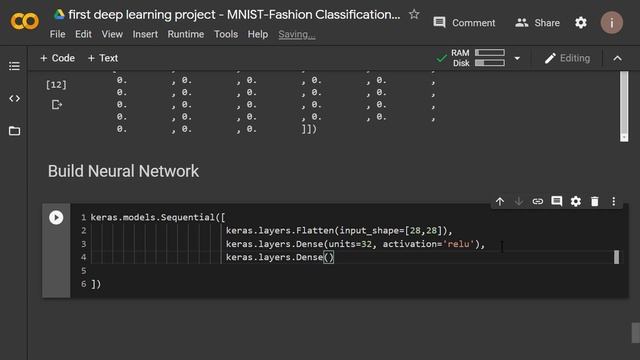This screenshot has width=640, height=360.
Task: Add a new Text cell
Action: tap(103, 58)
